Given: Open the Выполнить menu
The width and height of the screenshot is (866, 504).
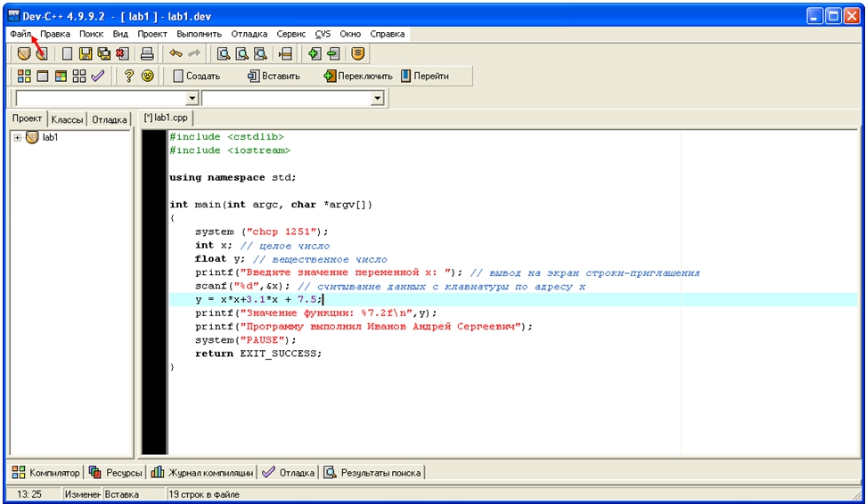Looking at the screenshot, I should [199, 34].
